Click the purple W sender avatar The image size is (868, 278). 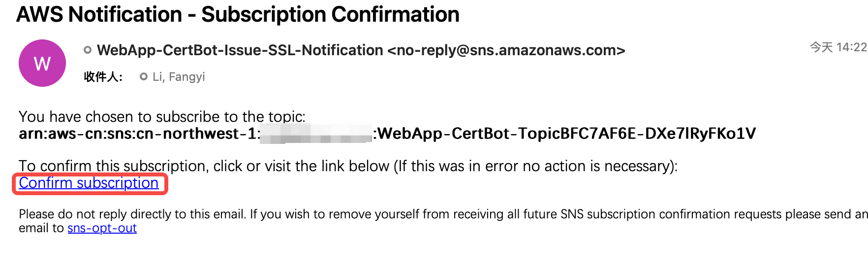click(42, 63)
